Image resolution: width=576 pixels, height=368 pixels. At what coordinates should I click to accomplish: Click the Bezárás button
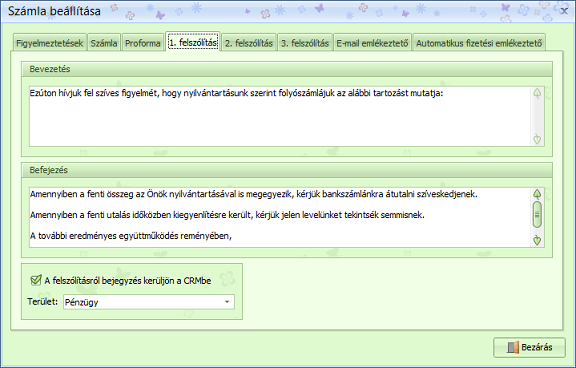point(529,347)
